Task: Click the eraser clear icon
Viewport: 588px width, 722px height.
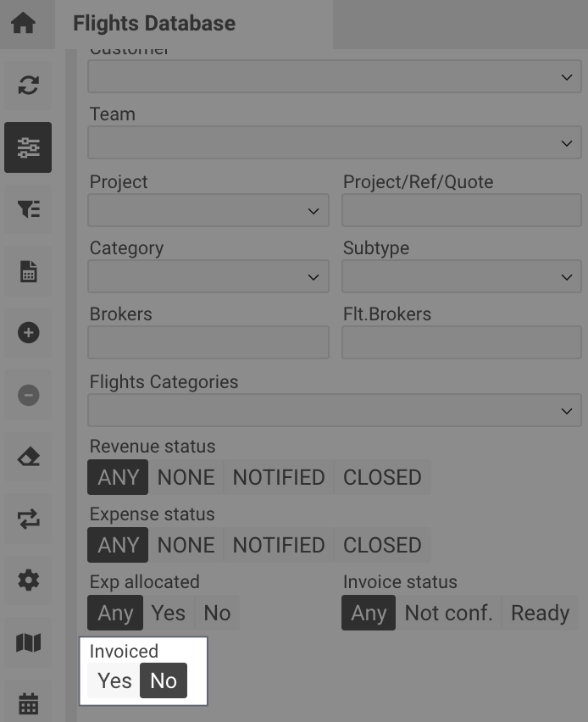Action: click(28, 457)
